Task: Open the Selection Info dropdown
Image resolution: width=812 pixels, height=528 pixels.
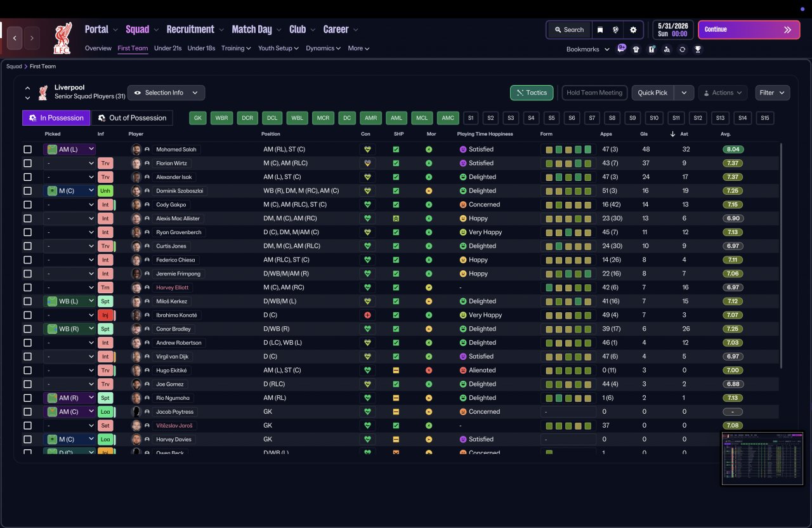Action: [x=166, y=93]
